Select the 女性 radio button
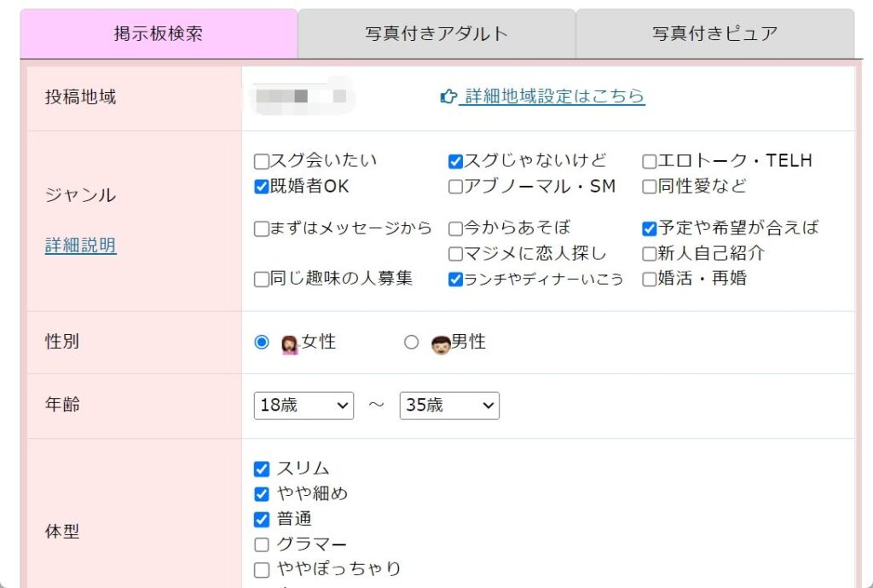 click(262, 342)
